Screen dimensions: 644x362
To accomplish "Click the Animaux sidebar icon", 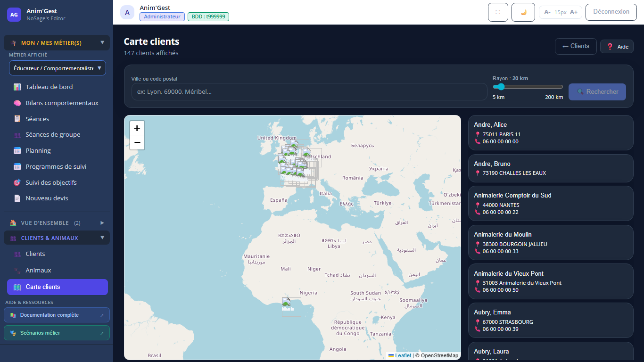I will tap(17, 271).
